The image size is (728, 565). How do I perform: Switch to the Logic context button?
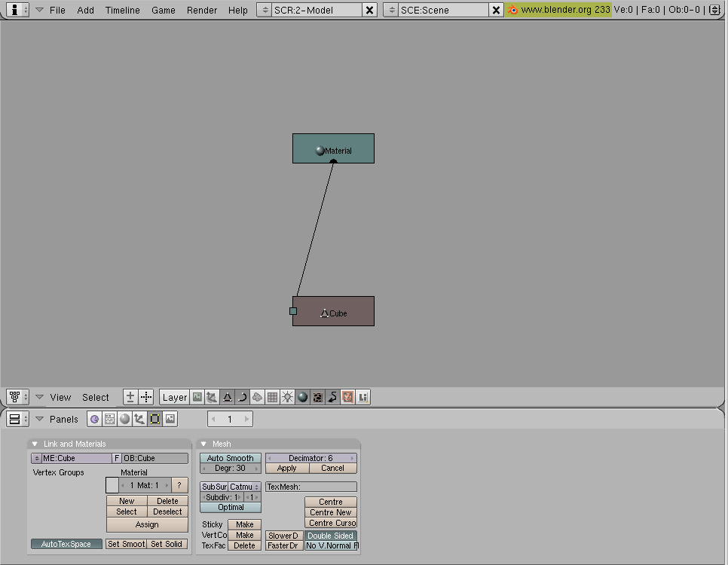(x=94, y=419)
